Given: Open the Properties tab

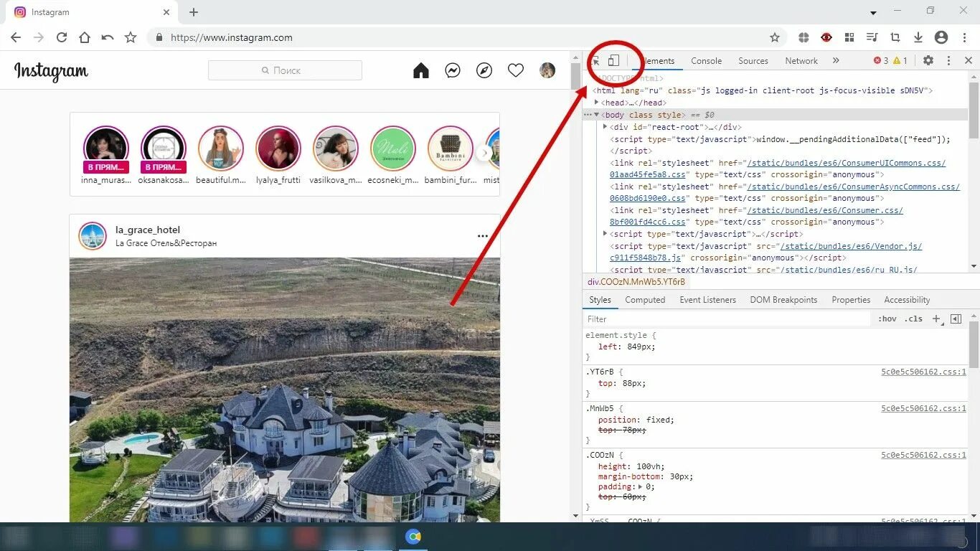Looking at the screenshot, I should click(851, 300).
